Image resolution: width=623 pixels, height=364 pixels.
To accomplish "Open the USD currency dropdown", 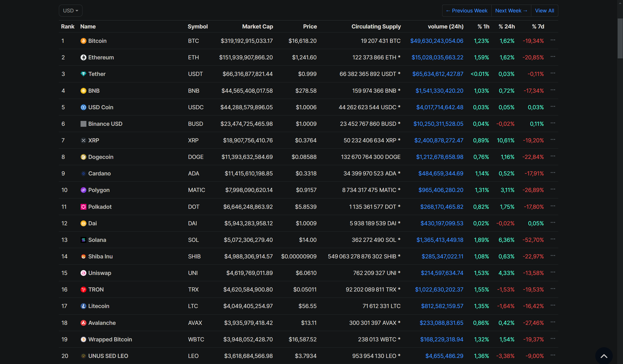I will pos(71,11).
